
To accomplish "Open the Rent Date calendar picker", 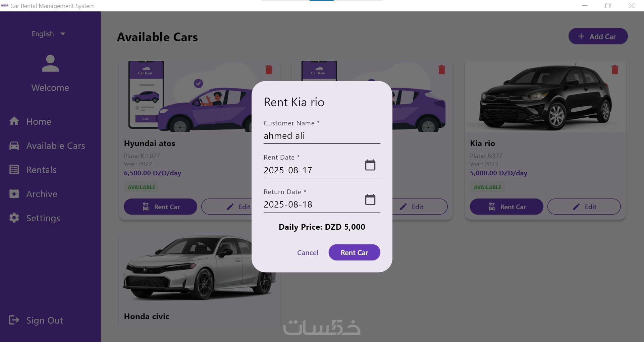I will pyautogui.click(x=370, y=165).
